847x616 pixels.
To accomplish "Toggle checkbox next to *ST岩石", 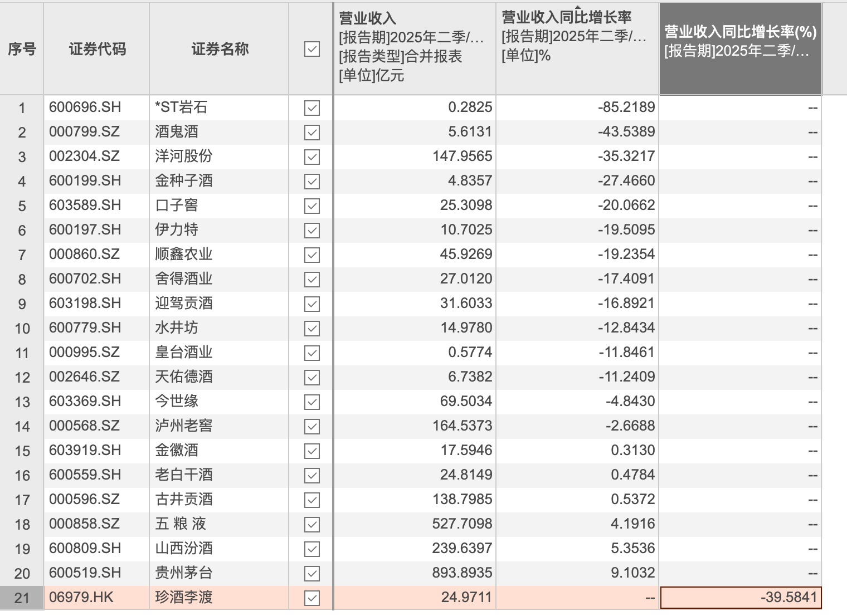I will click(312, 107).
